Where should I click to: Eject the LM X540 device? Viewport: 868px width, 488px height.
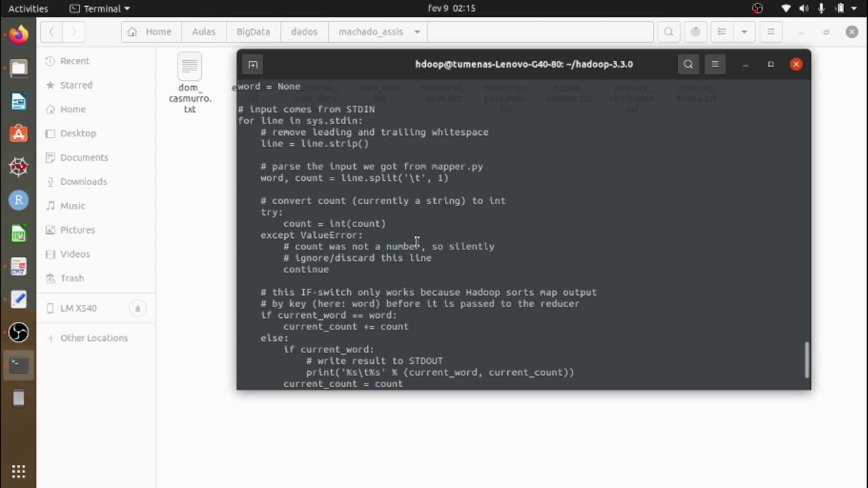[x=138, y=308]
